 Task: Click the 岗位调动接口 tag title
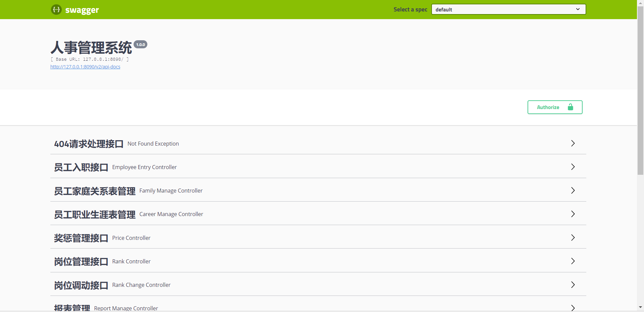pos(81,285)
